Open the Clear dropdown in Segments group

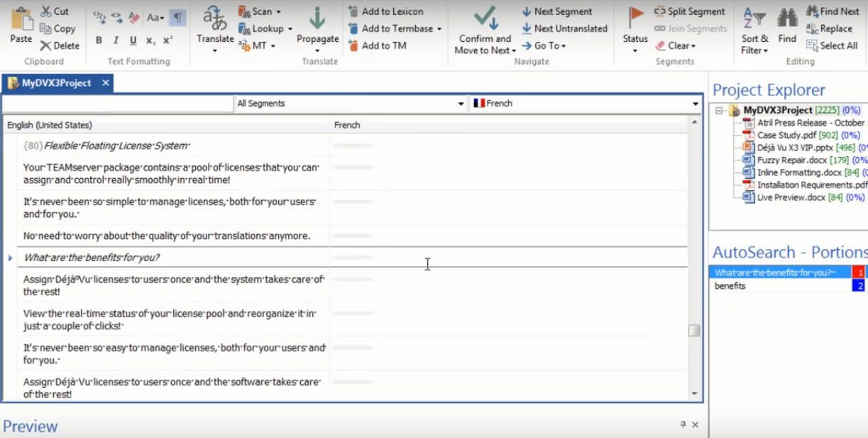click(675, 45)
